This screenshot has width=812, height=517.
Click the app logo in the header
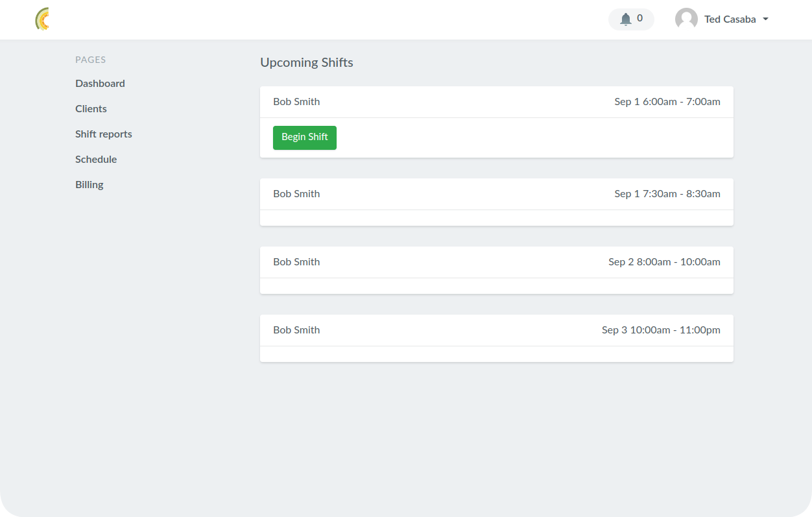point(42,19)
